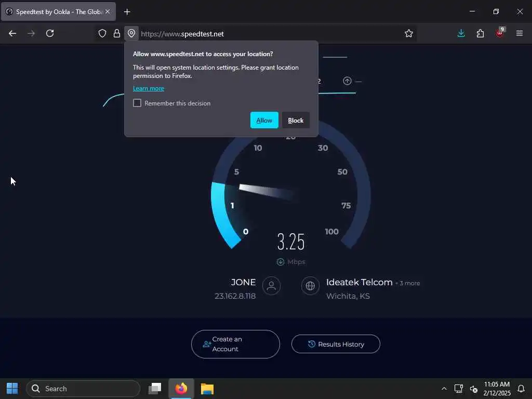Open the tracking protection shield icon
Screen dimensions: 532x399
click(x=102, y=33)
